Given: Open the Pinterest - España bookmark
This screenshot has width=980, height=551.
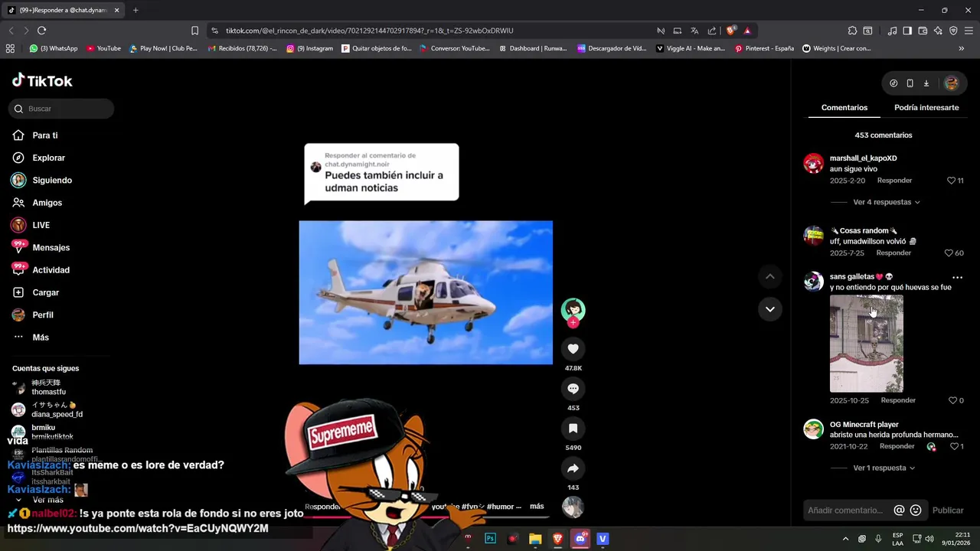Looking at the screenshot, I should (763, 48).
